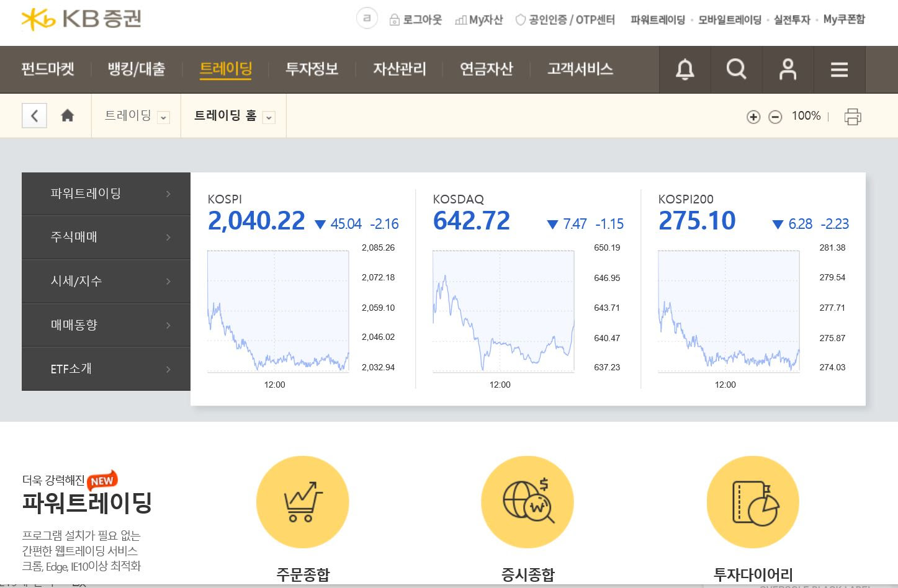Print the page using printer icon
Screen dimensions: 898x588
pyautogui.click(x=853, y=117)
